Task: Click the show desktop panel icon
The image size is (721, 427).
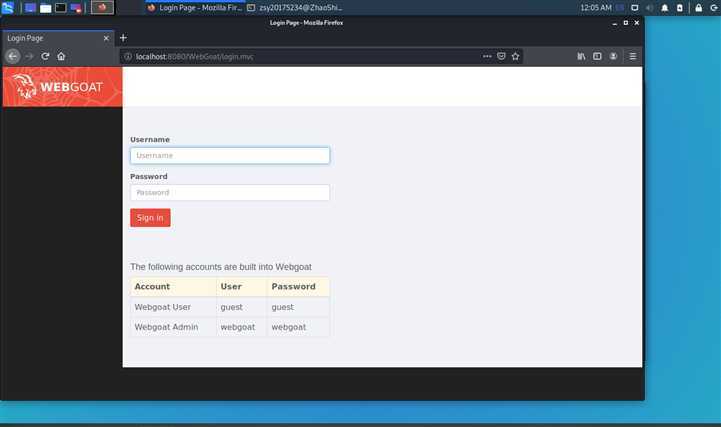Action: pyautogui.click(x=30, y=8)
